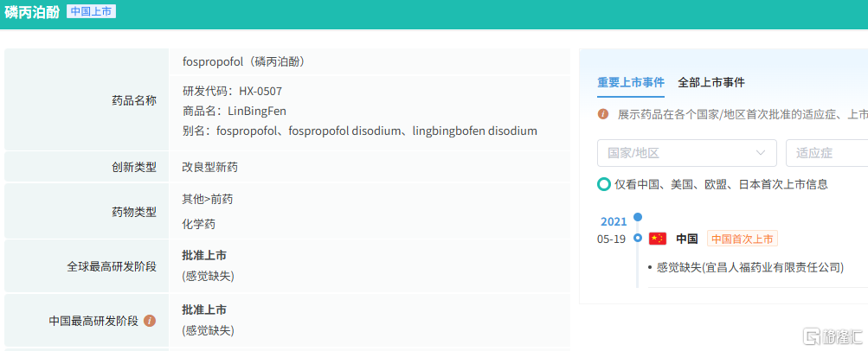Open the 适应症 dropdown

(827, 153)
